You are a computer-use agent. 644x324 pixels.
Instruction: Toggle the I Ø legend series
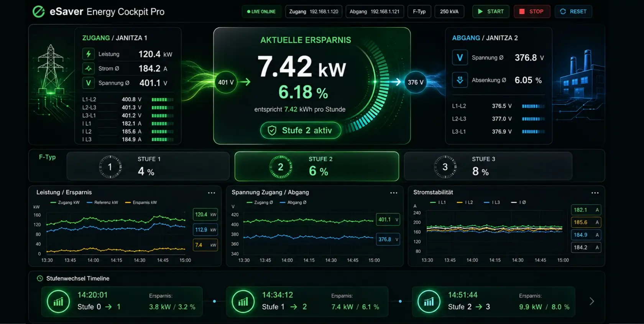click(518, 202)
